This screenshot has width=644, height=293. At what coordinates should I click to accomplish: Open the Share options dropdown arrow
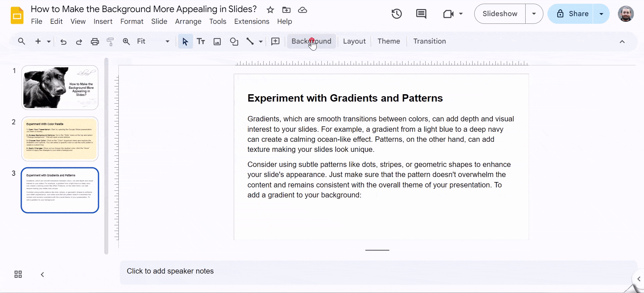click(601, 14)
